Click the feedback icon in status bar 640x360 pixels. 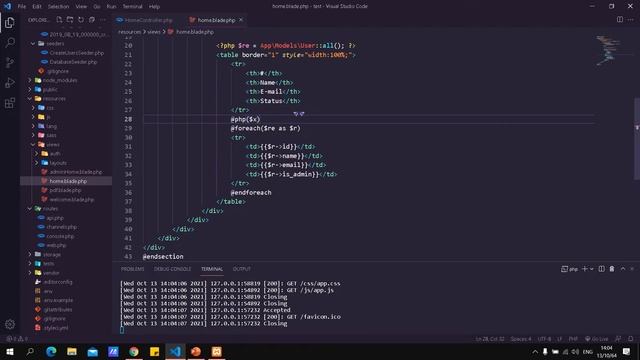pos(618,339)
